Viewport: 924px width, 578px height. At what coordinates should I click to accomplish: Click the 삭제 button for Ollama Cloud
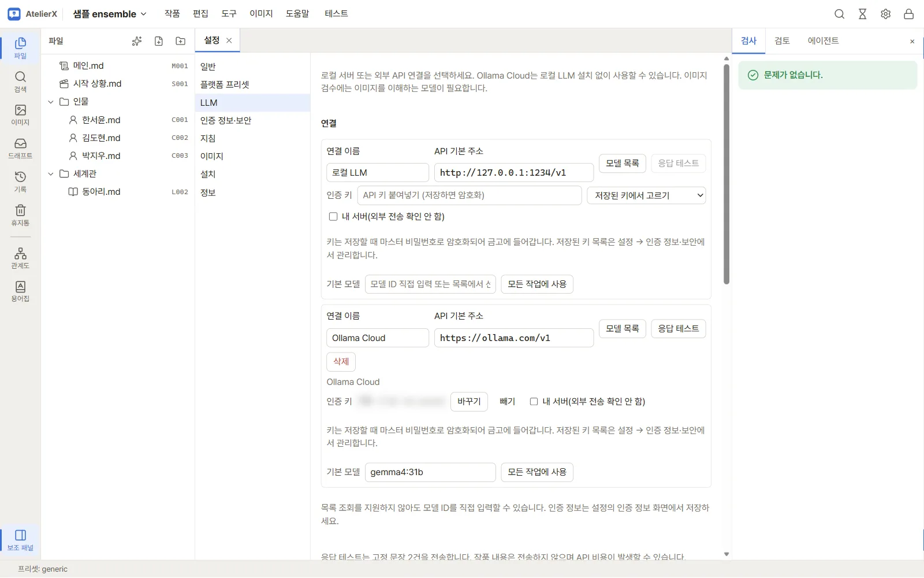(341, 362)
